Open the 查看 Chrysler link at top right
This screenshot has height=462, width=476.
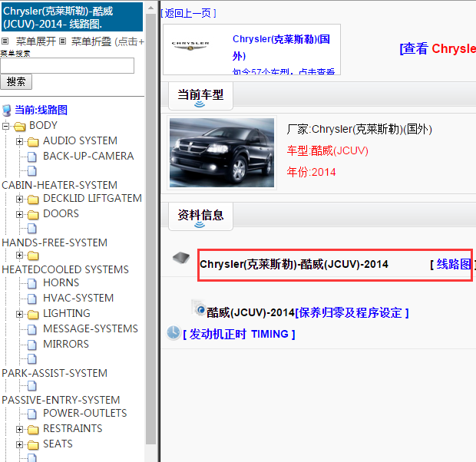click(x=438, y=48)
